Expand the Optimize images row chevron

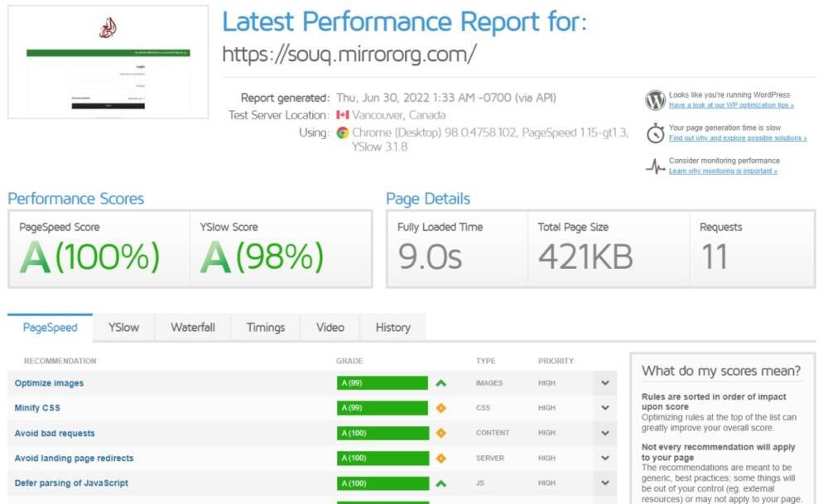coord(605,383)
